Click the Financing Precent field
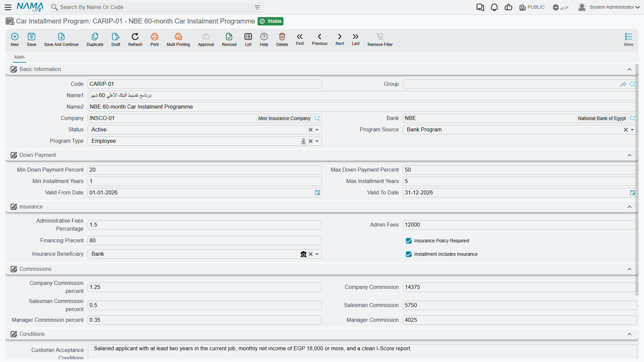Viewport: 644px width, 362px height. point(205,241)
